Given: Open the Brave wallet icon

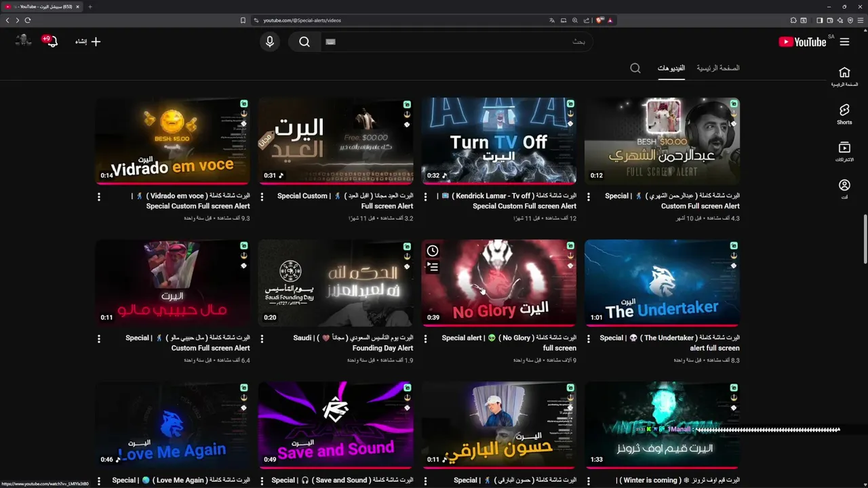Looking at the screenshot, I should 829,20.
